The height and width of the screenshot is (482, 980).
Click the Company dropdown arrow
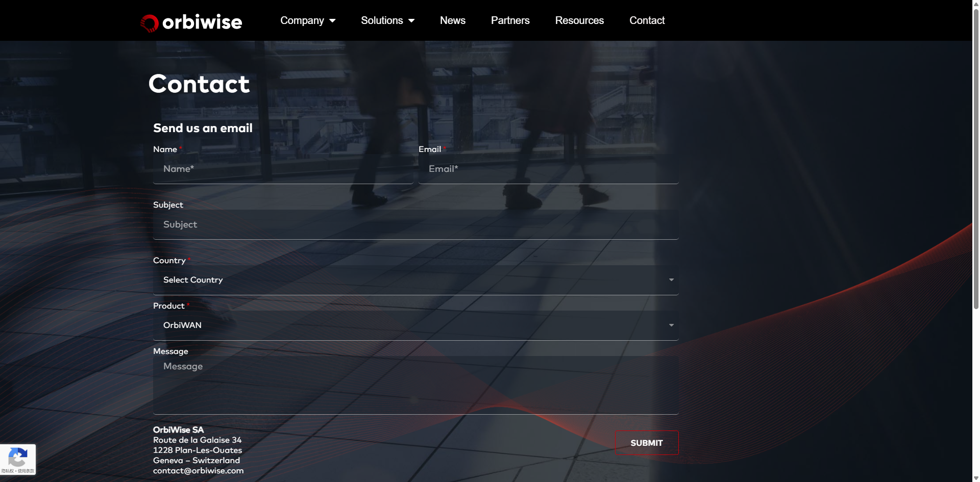click(332, 21)
